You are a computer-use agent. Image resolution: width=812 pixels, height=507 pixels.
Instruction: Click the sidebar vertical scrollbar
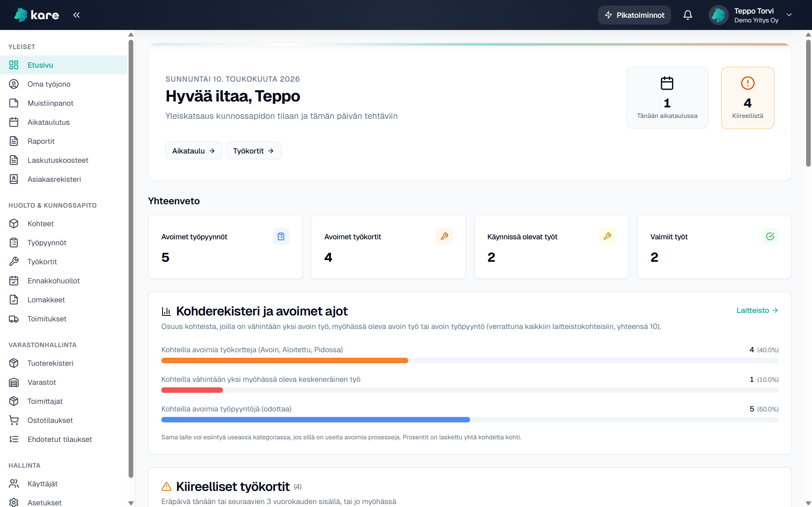click(x=131, y=258)
